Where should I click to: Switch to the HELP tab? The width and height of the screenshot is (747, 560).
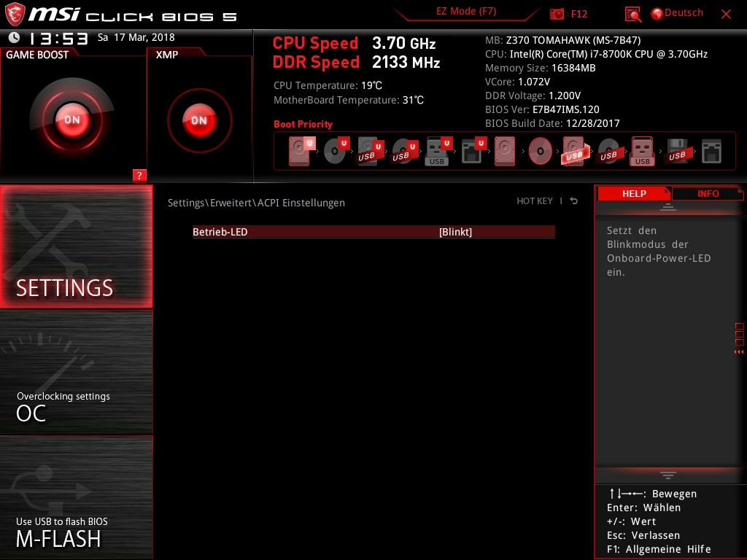[x=634, y=193]
